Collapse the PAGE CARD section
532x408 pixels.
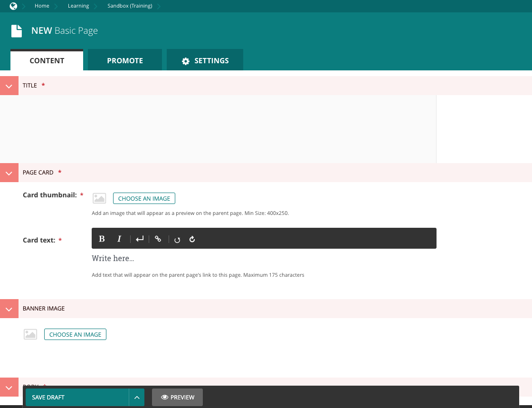point(9,173)
